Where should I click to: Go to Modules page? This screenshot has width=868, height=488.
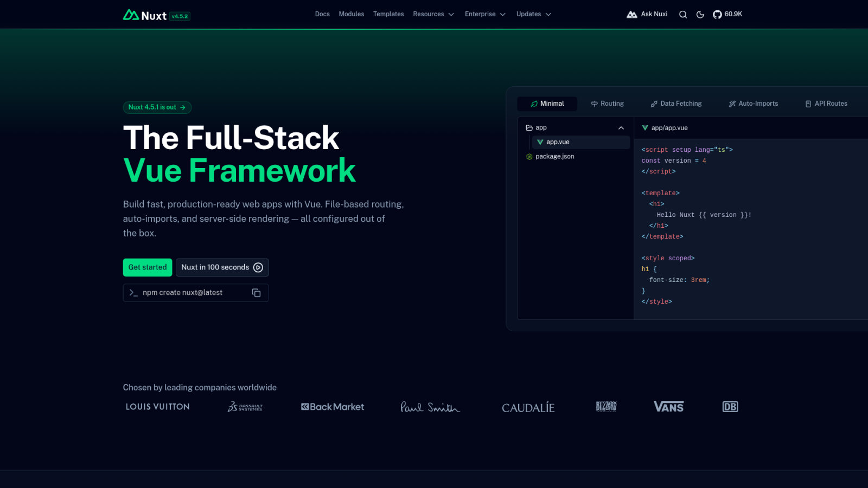point(352,14)
